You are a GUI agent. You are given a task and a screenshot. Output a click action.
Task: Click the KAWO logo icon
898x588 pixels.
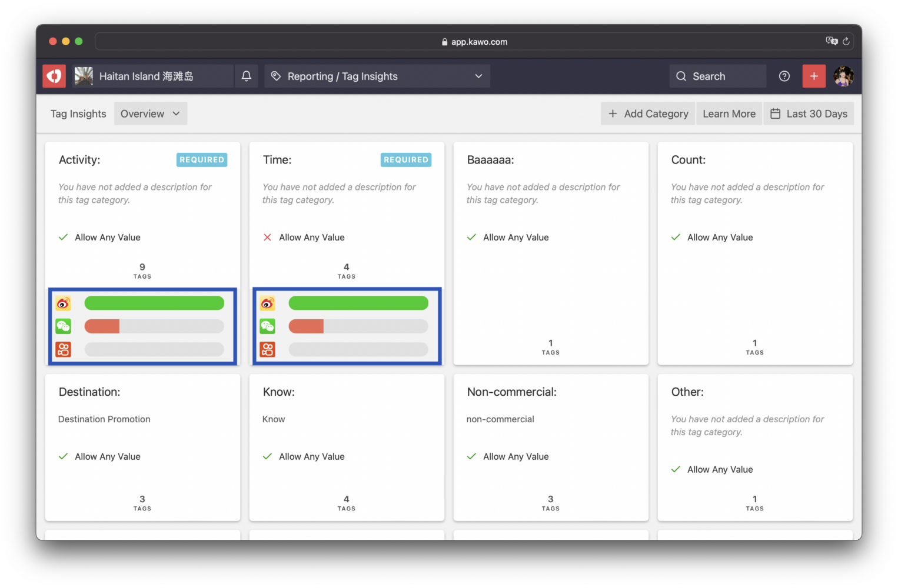click(x=54, y=76)
